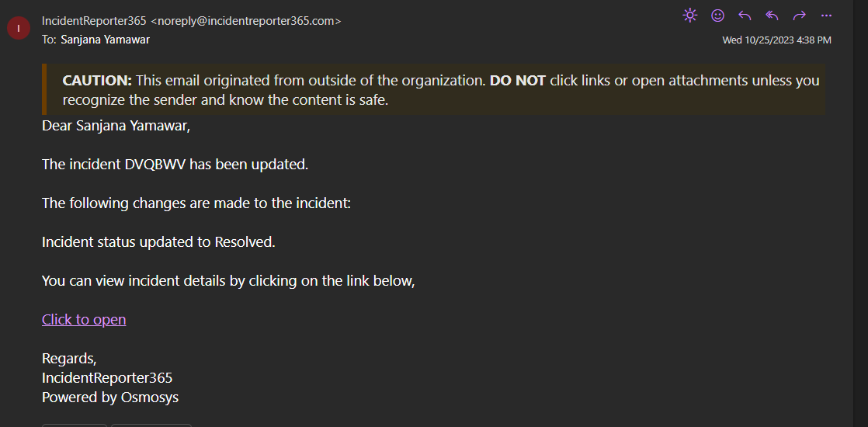
Task: Open the More actions ellipsis menu
Action: tap(826, 16)
